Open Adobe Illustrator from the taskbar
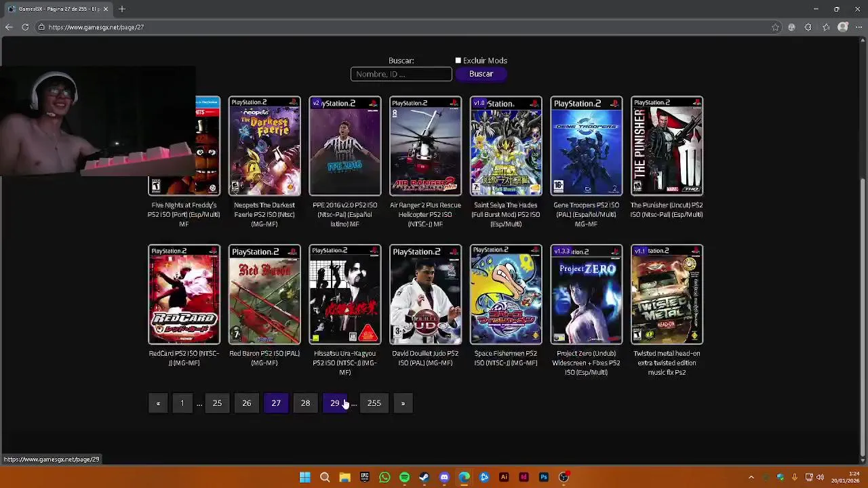This screenshot has height=488, width=868. pyautogui.click(x=504, y=477)
